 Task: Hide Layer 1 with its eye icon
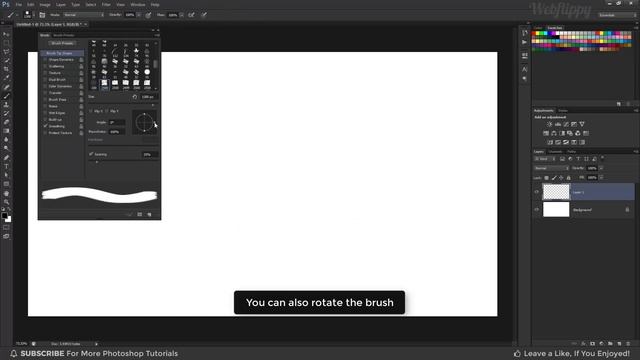click(537, 192)
